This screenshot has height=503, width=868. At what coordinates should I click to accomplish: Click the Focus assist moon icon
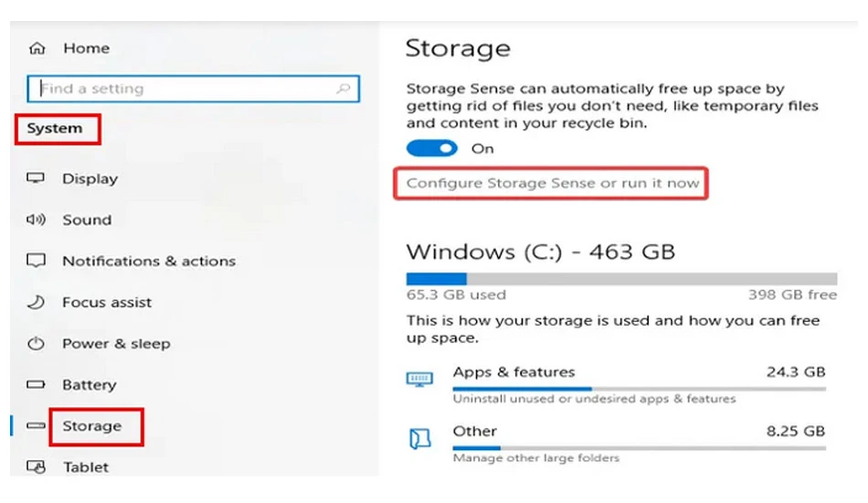(36, 302)
